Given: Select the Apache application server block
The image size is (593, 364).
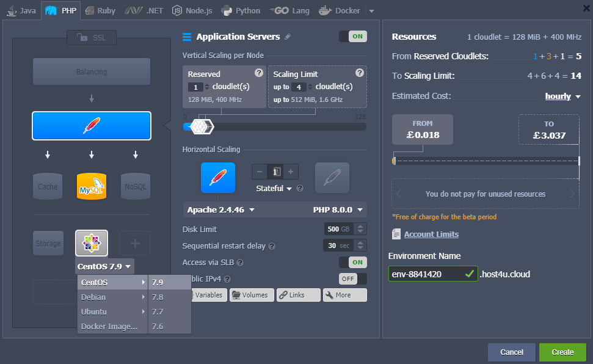Looking at the screenshot, I should point(92,126).
